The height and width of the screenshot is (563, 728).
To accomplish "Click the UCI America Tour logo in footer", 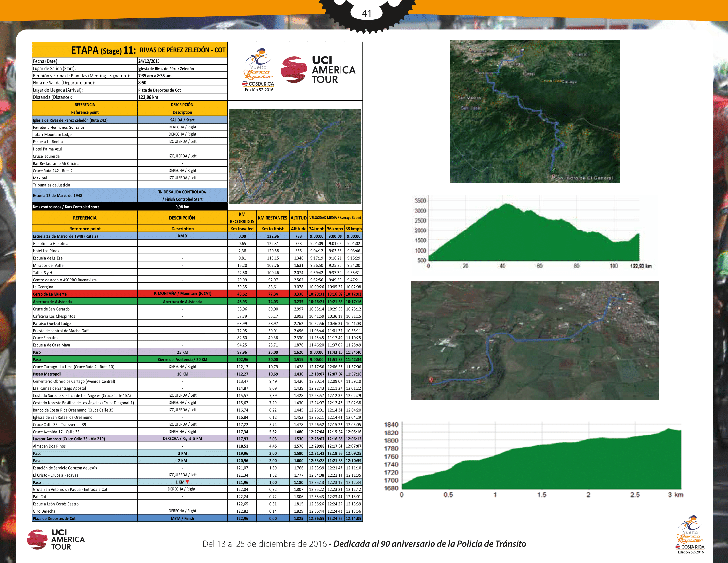I will (x=56, y=539).
